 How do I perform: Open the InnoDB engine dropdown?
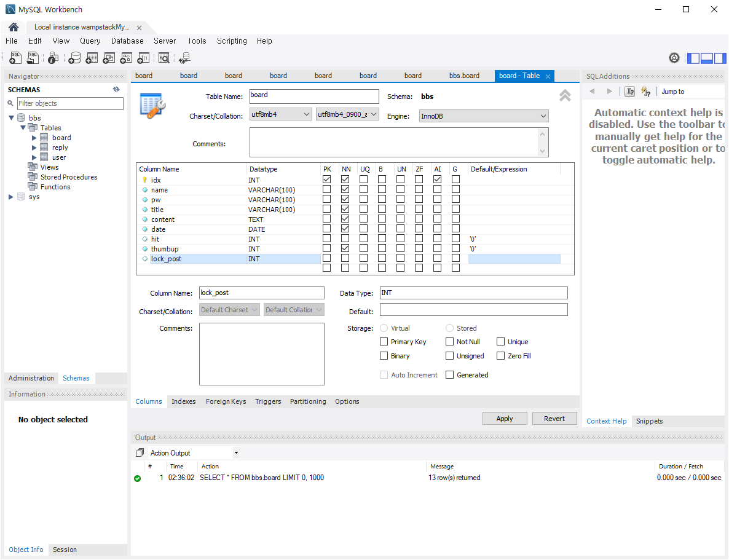click(484, 116)
